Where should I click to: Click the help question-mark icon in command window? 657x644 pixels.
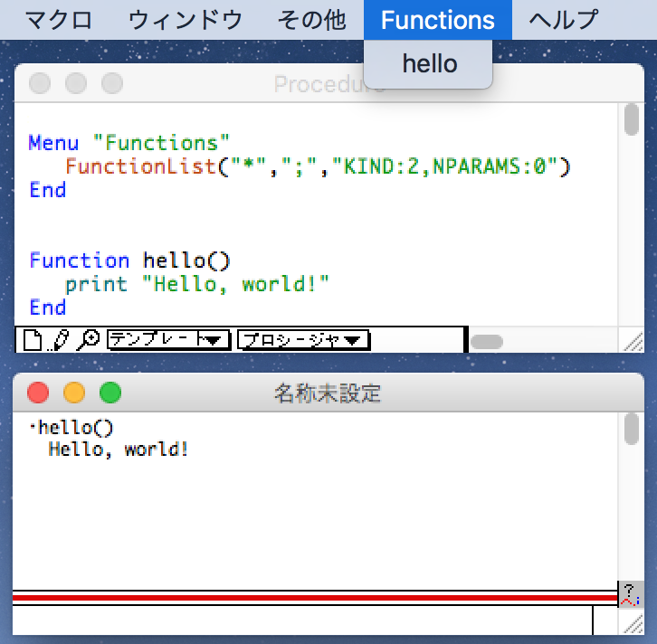[630, 594]
